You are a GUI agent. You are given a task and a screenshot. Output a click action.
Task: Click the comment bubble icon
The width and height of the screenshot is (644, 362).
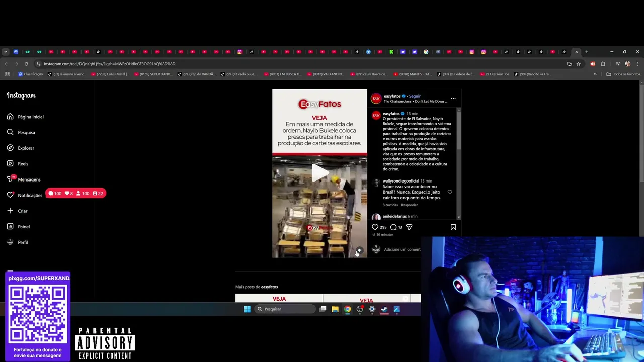(393, 227)
